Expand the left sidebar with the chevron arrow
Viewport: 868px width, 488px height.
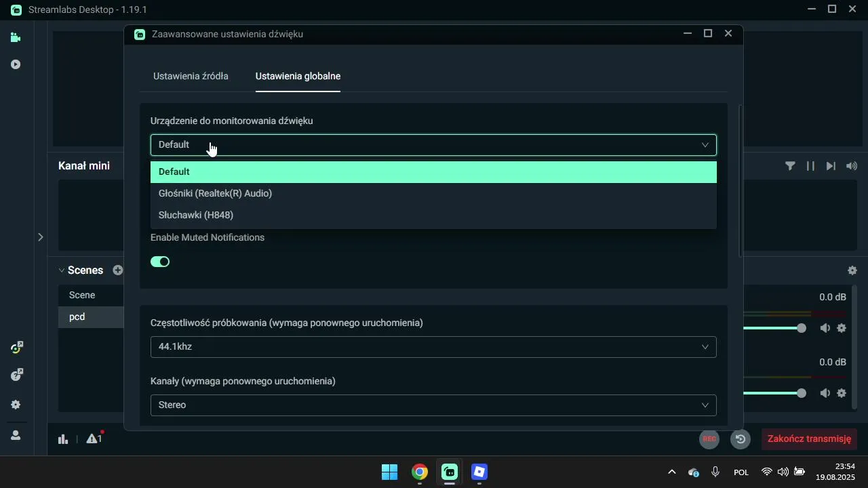pos(40,237)
